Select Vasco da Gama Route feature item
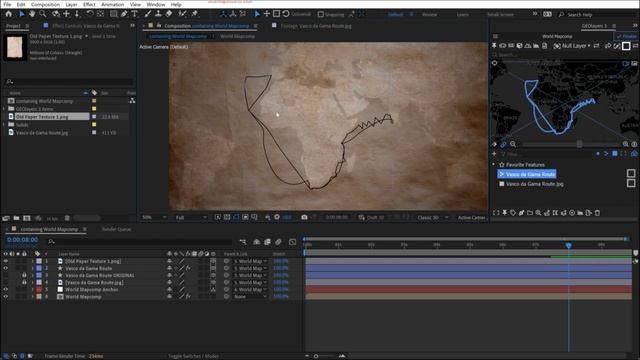The width and height of the screenshot is (640, 360). point(527,174)
